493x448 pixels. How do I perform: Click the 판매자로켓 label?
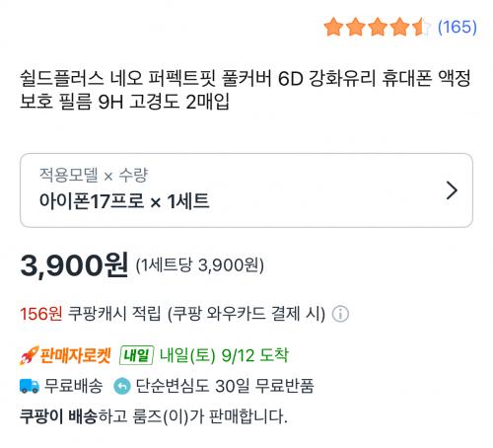pyautogui.click(x=76, y=355)
